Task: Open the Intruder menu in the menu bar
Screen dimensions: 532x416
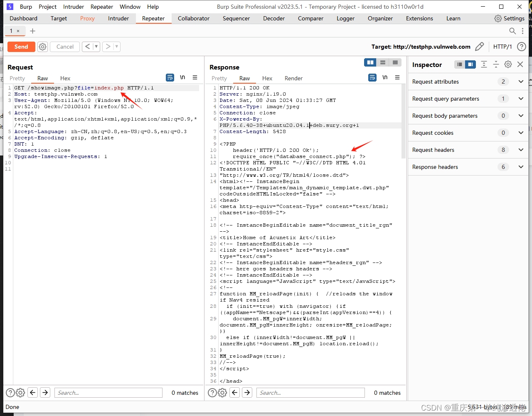Action: 73,7
